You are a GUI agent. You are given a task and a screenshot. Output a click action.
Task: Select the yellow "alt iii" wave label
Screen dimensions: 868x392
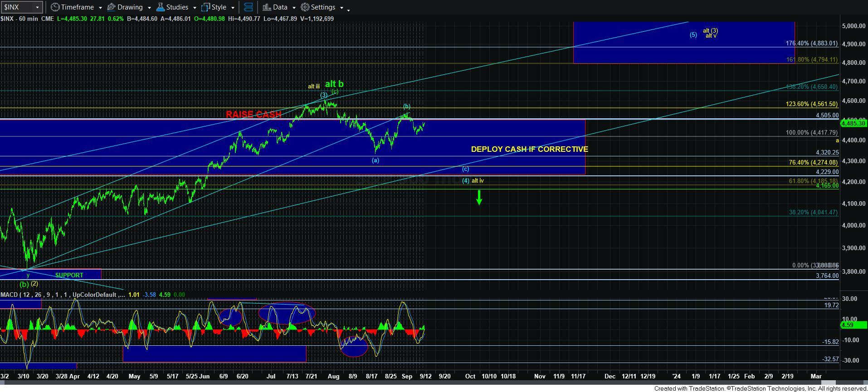[314, 86]
